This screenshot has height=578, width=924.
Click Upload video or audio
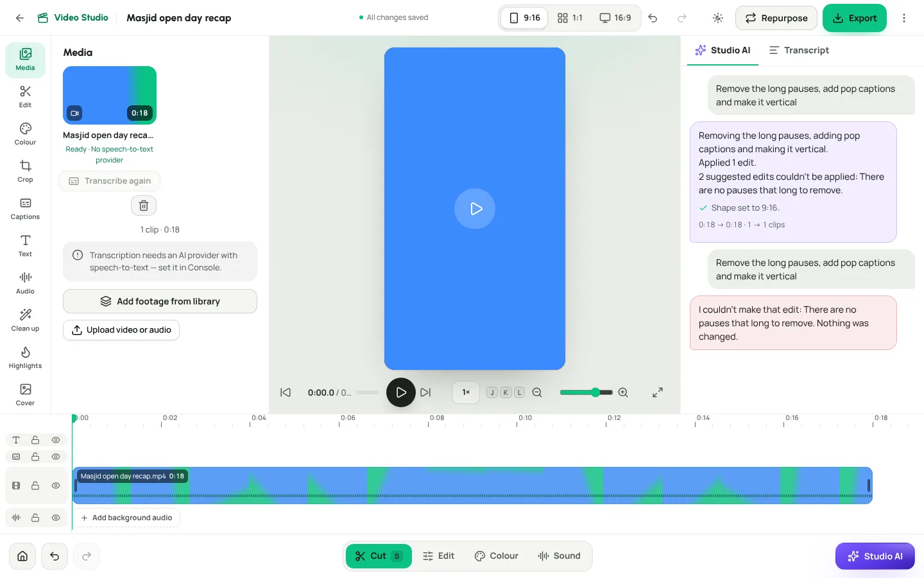[121, 330]
